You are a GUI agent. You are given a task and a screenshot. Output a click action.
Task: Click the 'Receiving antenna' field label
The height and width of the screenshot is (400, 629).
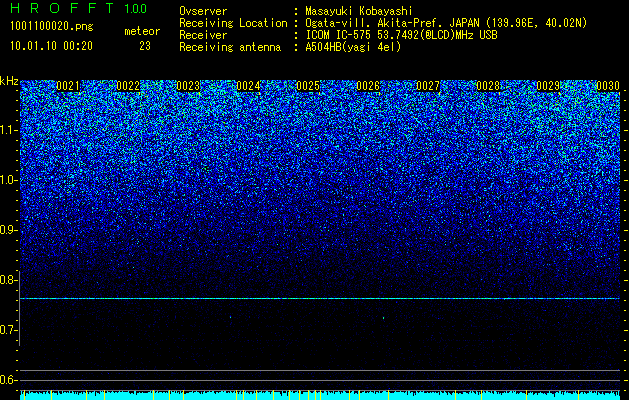(x=230, y=47)
